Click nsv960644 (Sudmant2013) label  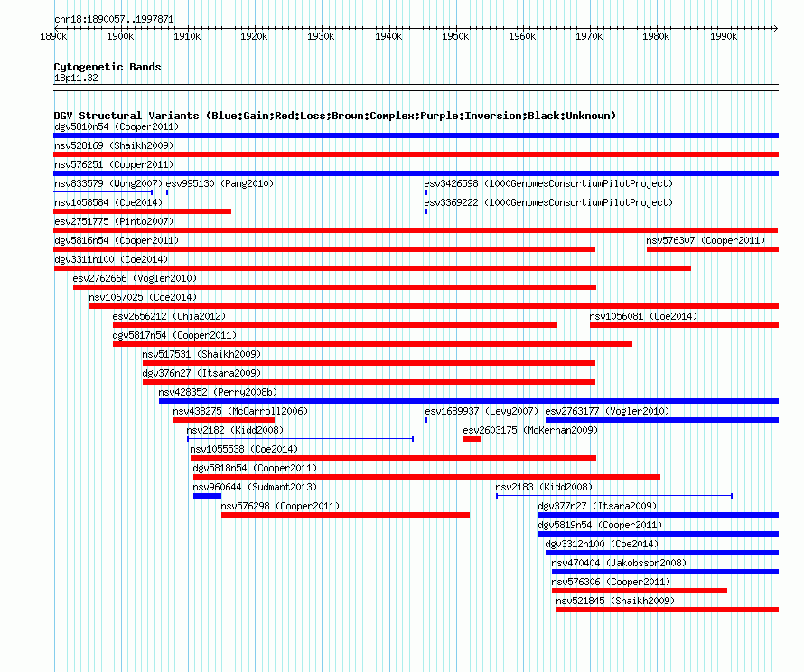click(x=255, y=487)
